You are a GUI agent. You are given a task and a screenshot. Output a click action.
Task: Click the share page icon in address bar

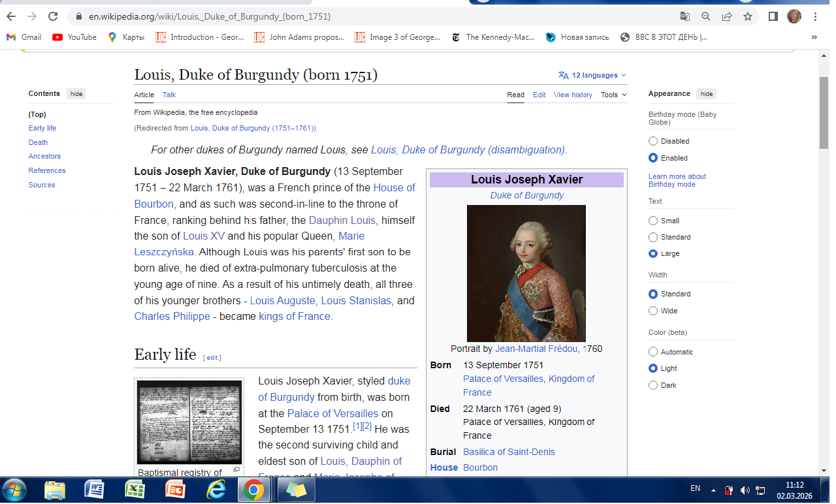pyautogui.click(x=727, y=16)
